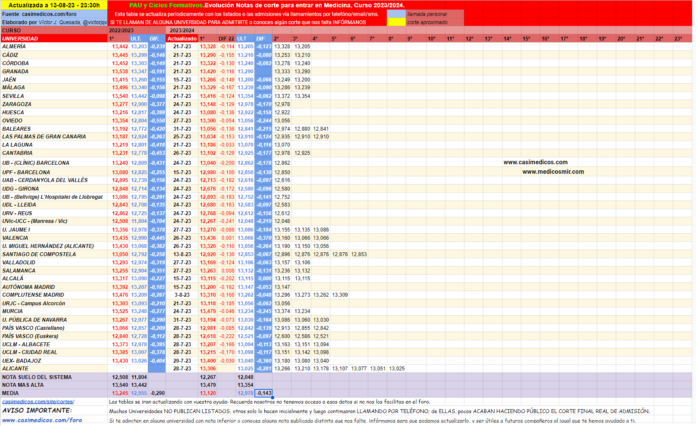Click the www.casimedicos.com text in the table
696x426 pixels.
click(535, 162)
